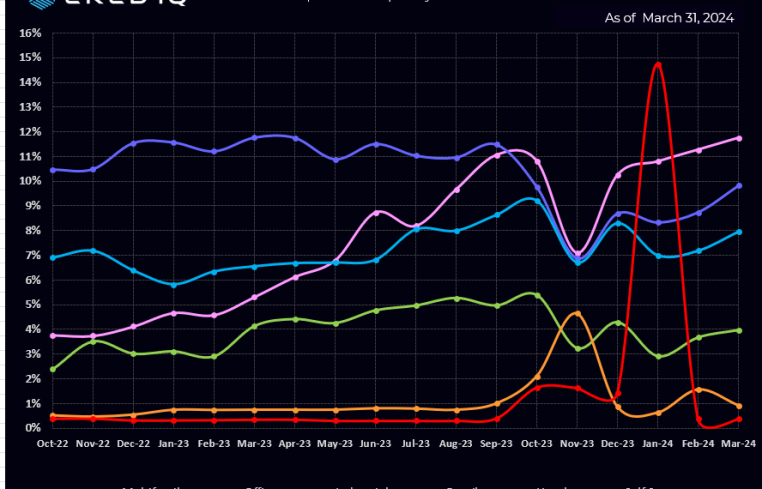
Task: Select the blue line low point at Jan-23
Action: [174, 285]
